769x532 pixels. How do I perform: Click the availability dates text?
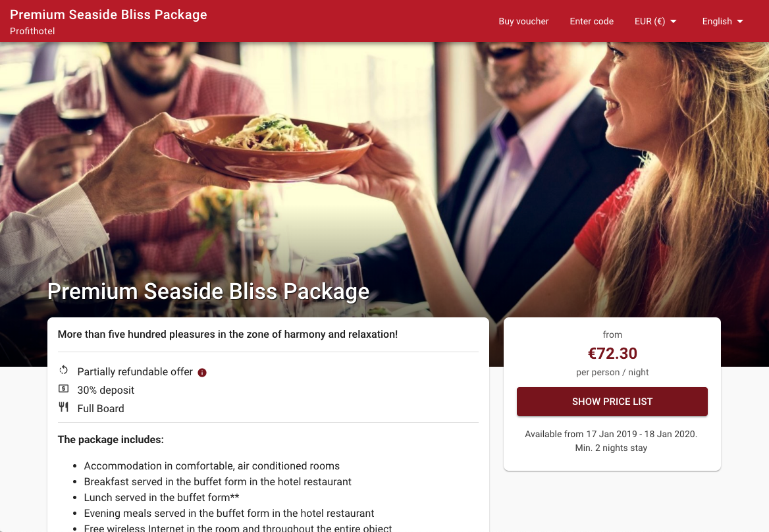coord(611,434)
